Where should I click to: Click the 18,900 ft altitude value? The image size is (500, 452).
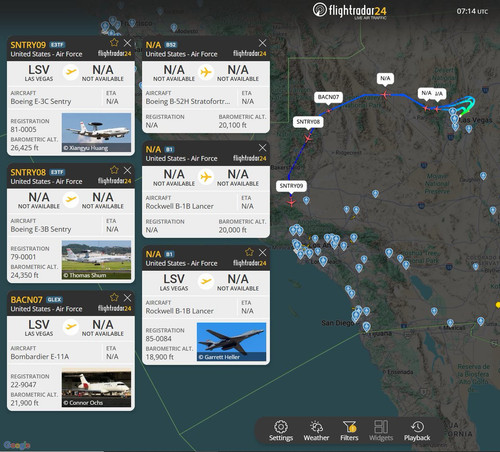[160, 357]
